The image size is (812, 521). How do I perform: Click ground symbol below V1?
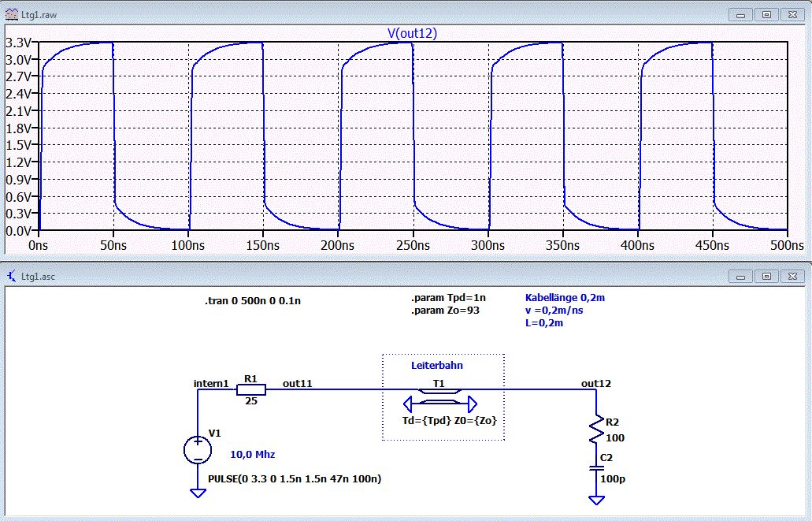click(198, 493)
